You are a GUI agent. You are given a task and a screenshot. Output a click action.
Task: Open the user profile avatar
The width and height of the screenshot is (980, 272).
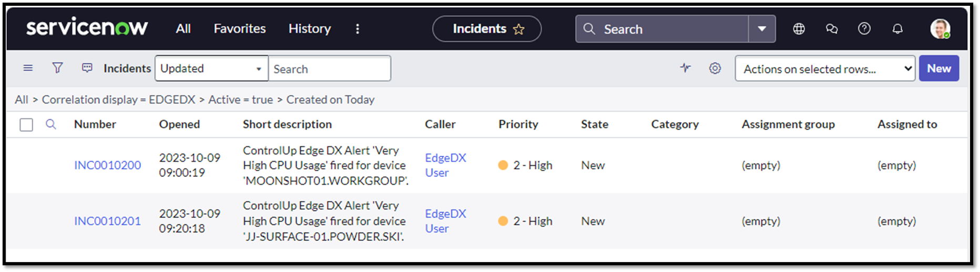(x=940, y=29)
